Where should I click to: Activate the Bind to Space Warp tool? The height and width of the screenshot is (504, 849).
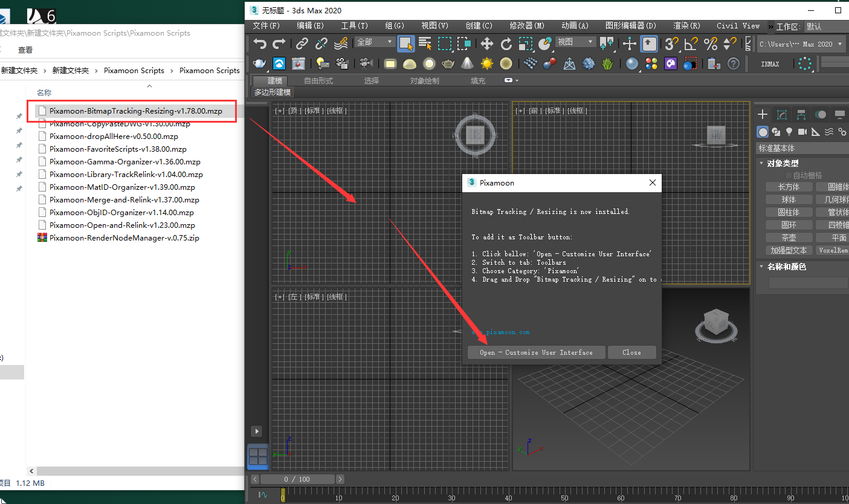click(341, 44)
